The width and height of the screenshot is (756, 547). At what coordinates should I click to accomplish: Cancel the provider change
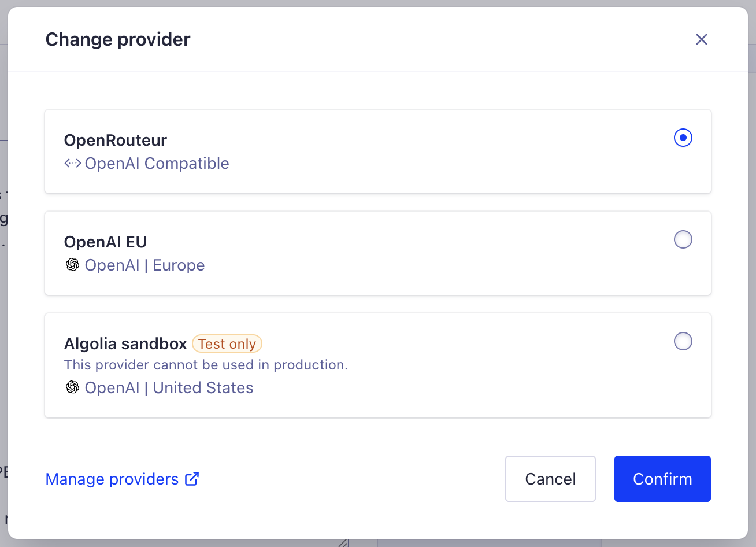point(550,478)
